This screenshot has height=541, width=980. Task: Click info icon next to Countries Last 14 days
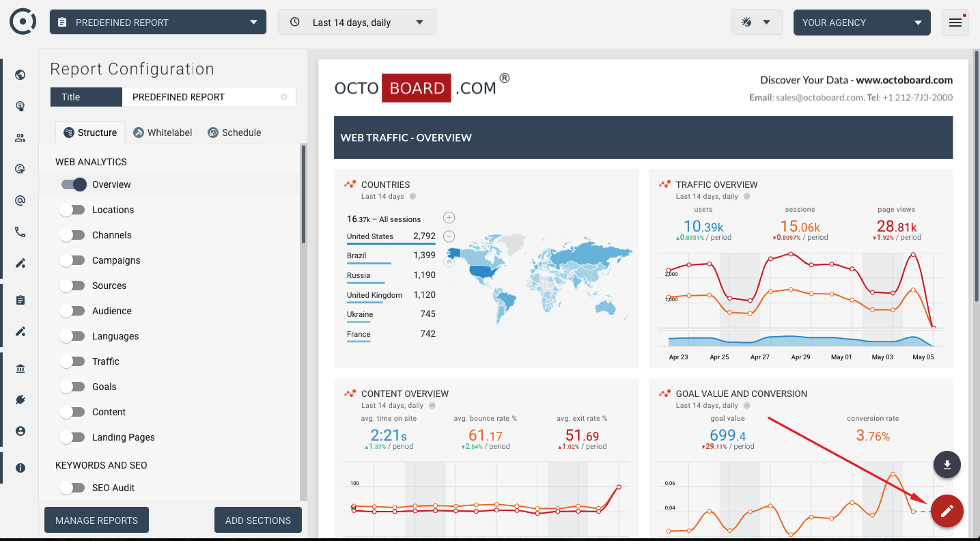[x=412, y=196]
